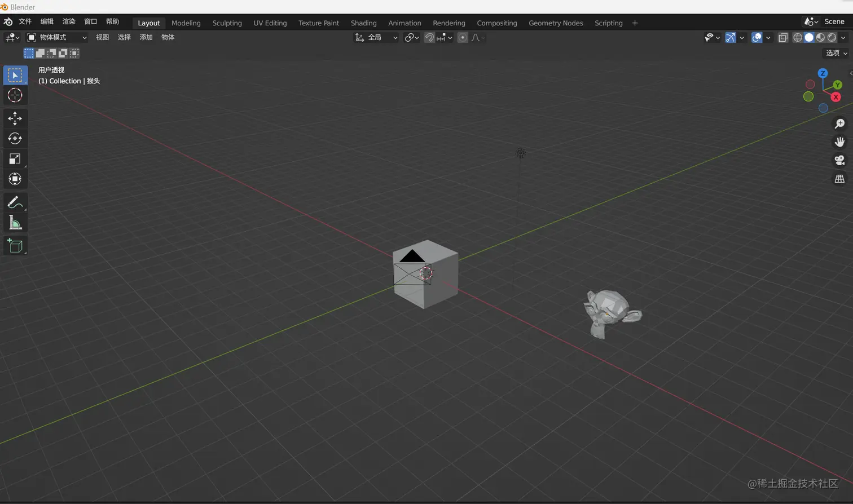The height and width of the screenshot is (504, 853).
Task: Switch to wireframe viewport shading
Action: (798, 38)
